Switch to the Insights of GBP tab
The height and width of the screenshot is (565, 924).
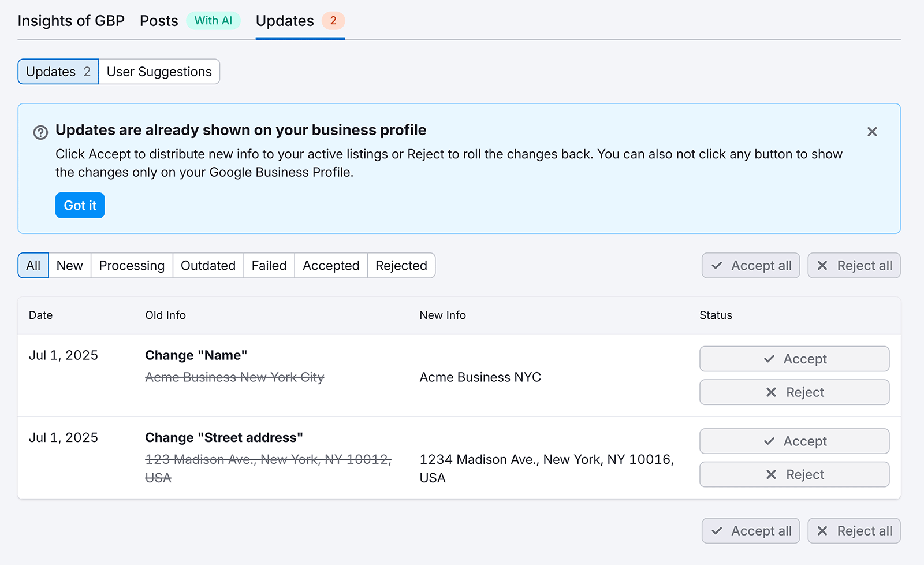tap(71, 21)
